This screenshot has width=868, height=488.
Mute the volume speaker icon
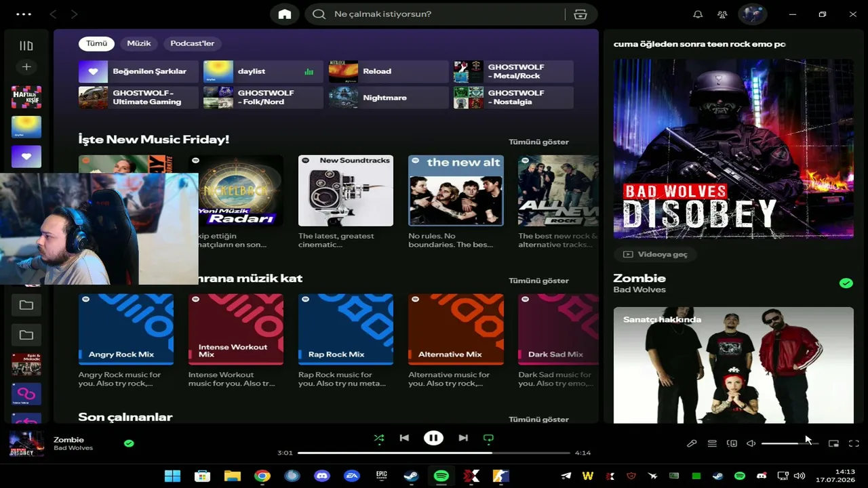[x=751, y=443]
